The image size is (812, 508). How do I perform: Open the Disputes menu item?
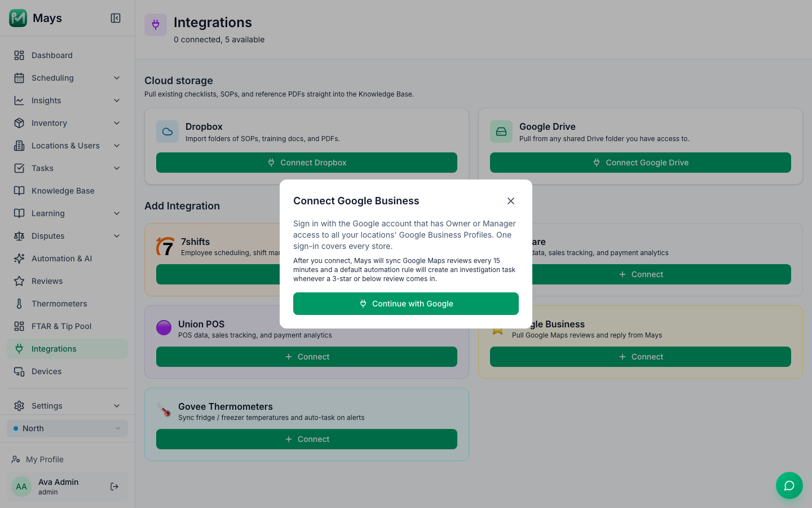(68, 236)
